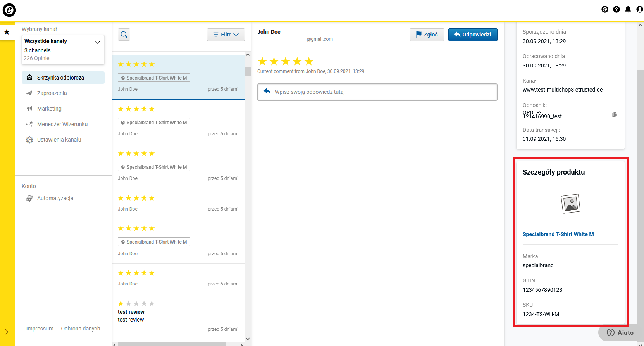
Task: Click product tag in the highlighted first review
Action: click(154, 78)
